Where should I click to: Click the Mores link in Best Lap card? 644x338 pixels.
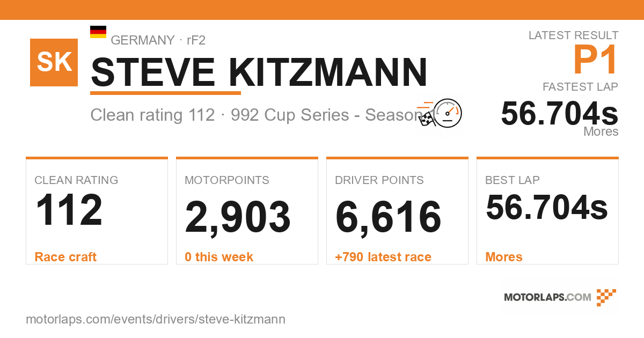504,257
